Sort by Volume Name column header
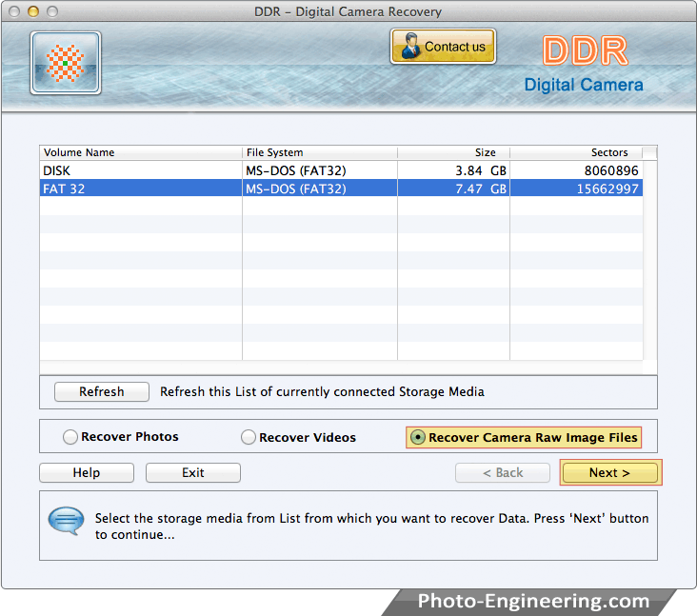Viewport: 697px width, 616px height. (x=141, y=152)
